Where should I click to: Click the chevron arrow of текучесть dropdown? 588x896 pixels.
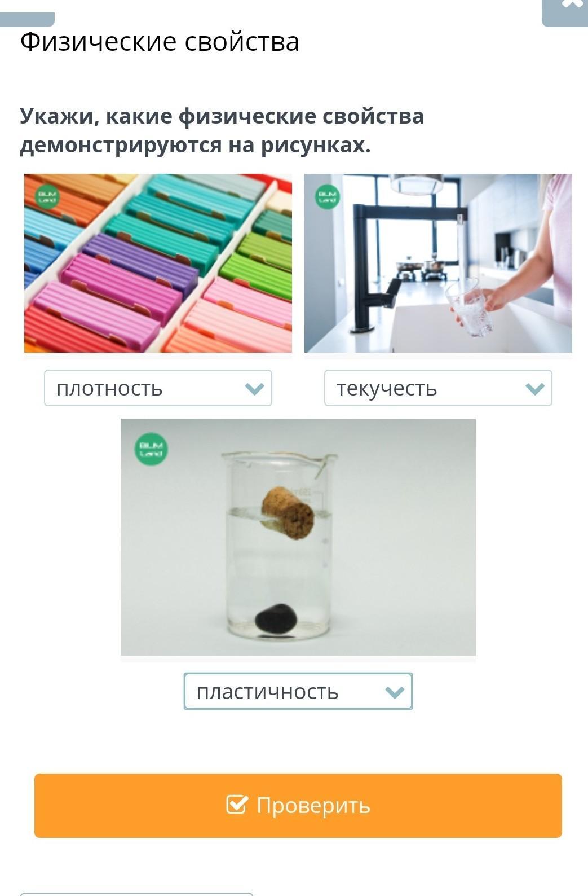(x=535, y=389)
